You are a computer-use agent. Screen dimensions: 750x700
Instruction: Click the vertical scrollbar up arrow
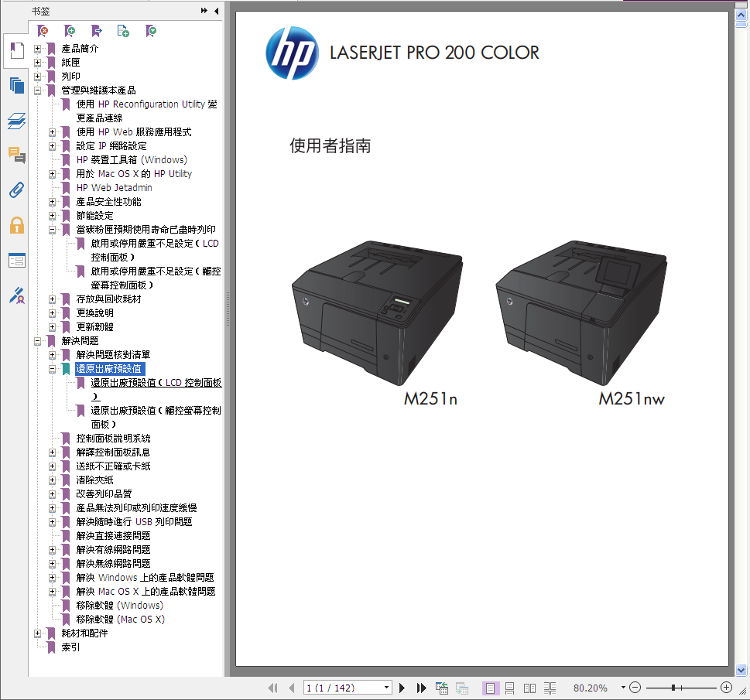741,15
